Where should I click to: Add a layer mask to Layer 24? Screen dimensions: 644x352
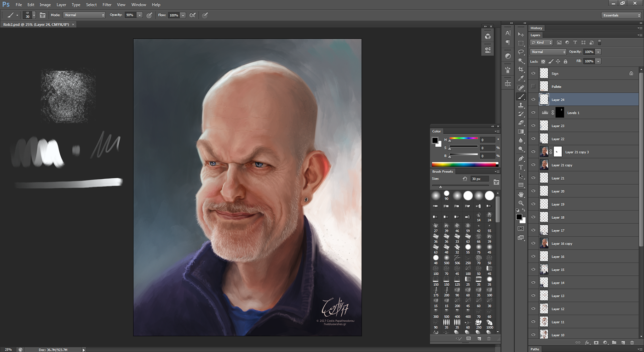coord(597,342)
